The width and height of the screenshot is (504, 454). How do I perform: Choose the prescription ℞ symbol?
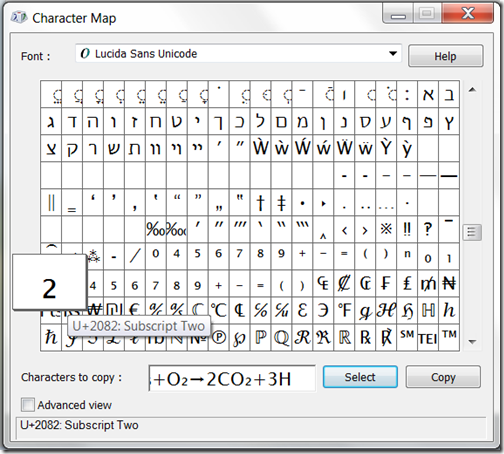(x=365, y=337)
